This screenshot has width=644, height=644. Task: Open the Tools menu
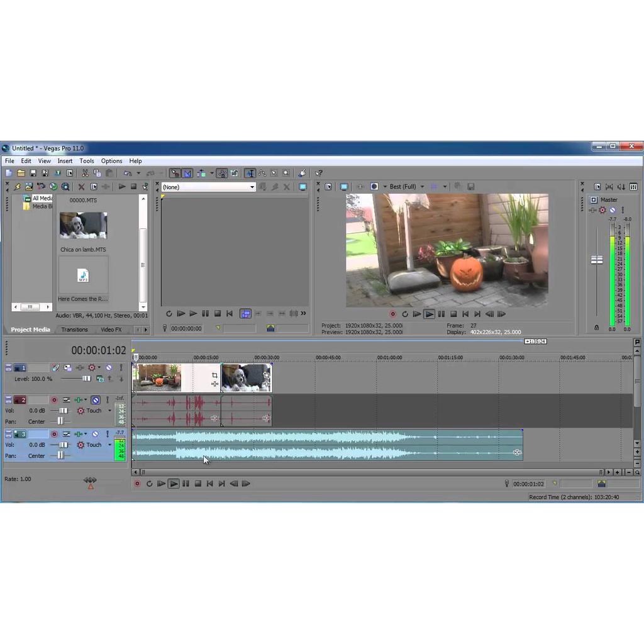pyautogui.click(x=87, y=161)
